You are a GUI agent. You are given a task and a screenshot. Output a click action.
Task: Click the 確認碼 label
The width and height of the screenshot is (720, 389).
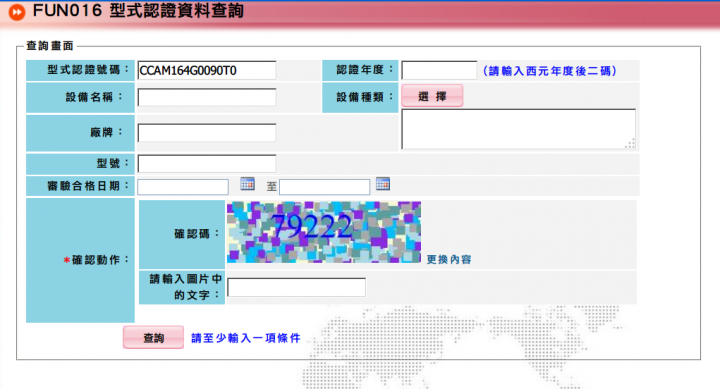click(197, 234)
